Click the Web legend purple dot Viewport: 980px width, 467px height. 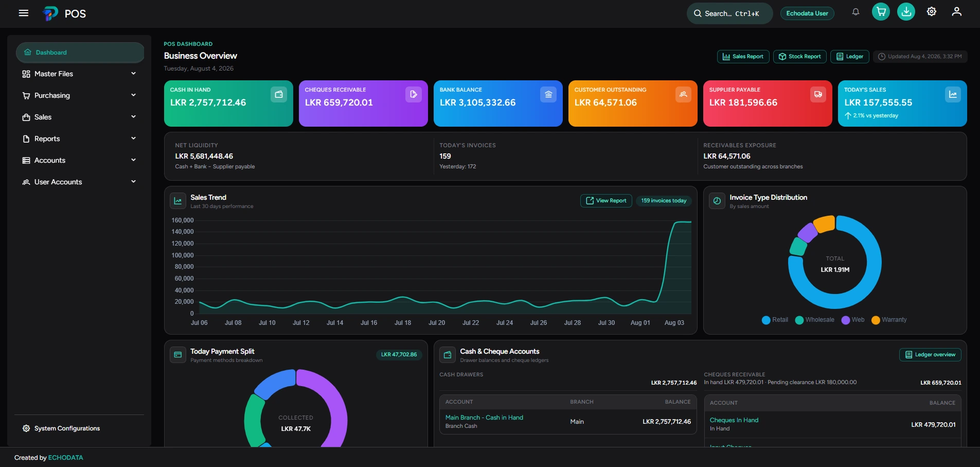[x=846, y=320]
